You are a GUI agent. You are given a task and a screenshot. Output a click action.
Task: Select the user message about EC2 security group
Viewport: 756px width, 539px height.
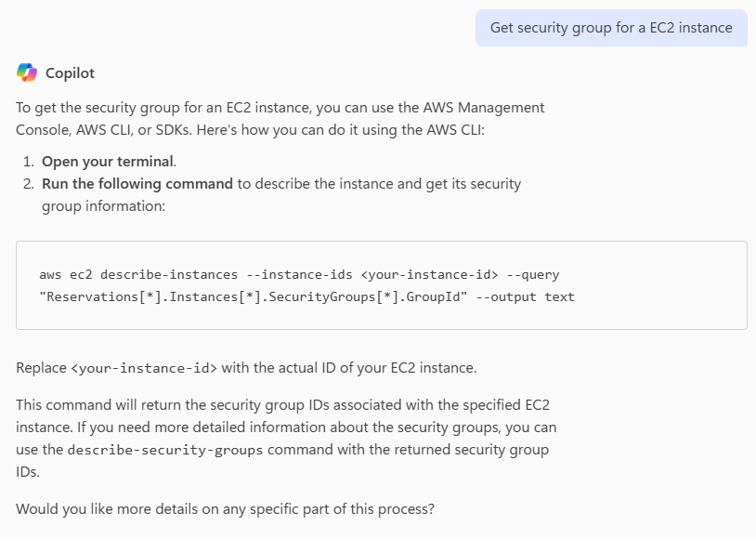611,28
